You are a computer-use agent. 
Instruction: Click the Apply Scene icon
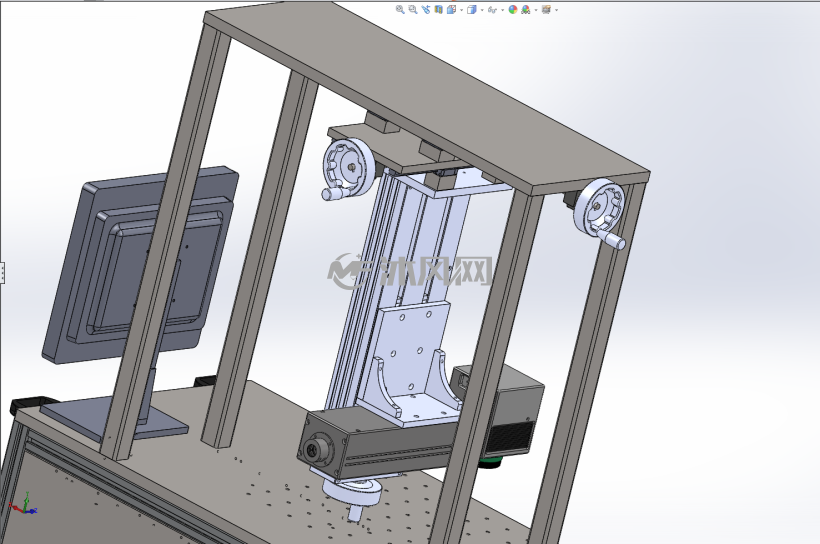coord(526,9)
